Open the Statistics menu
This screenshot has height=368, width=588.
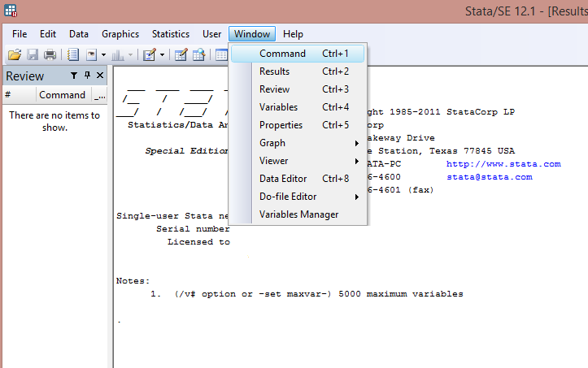(x=171, y=34)
